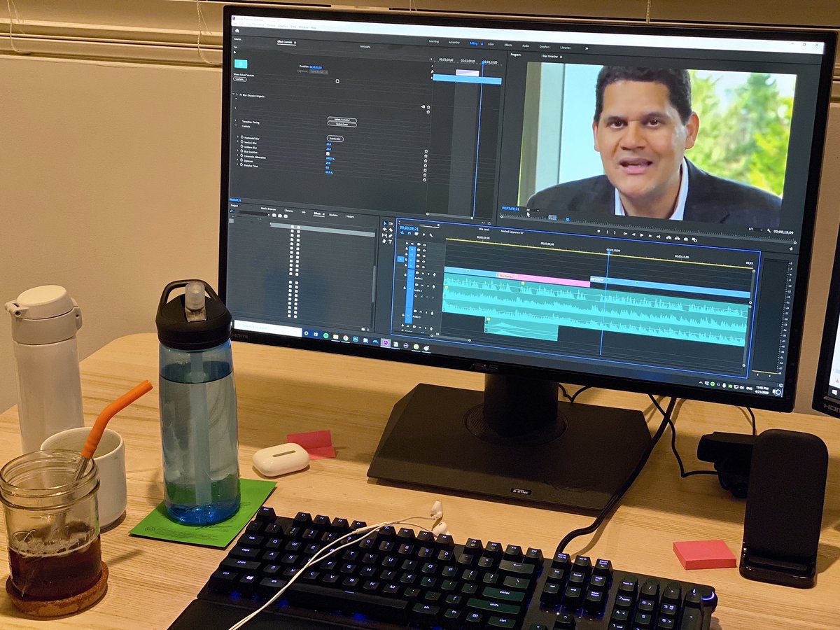Go to Out point in Program monitor

(659, 237)
